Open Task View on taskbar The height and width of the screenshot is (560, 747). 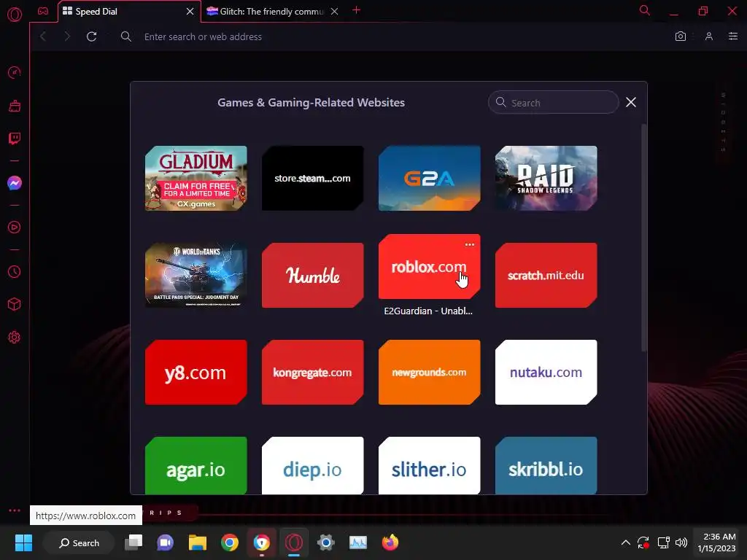pos(133,542)
